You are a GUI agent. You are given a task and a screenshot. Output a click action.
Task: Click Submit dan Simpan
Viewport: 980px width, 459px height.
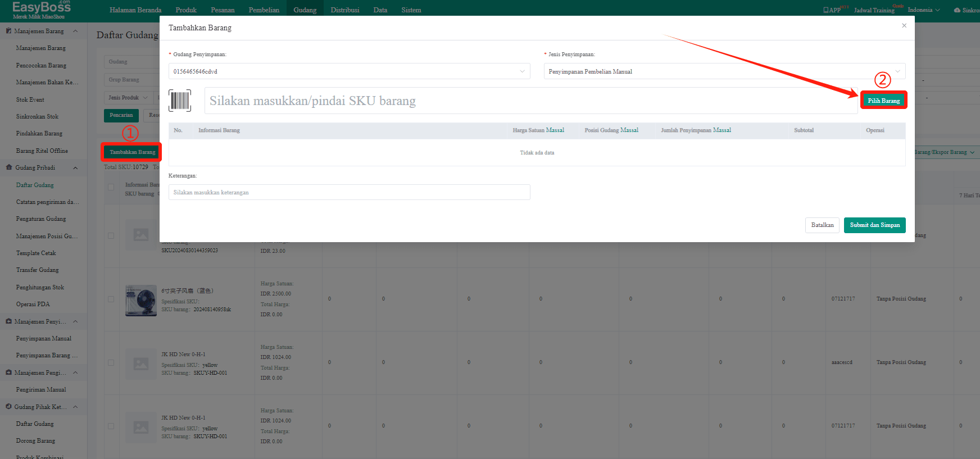click(875, 225)
